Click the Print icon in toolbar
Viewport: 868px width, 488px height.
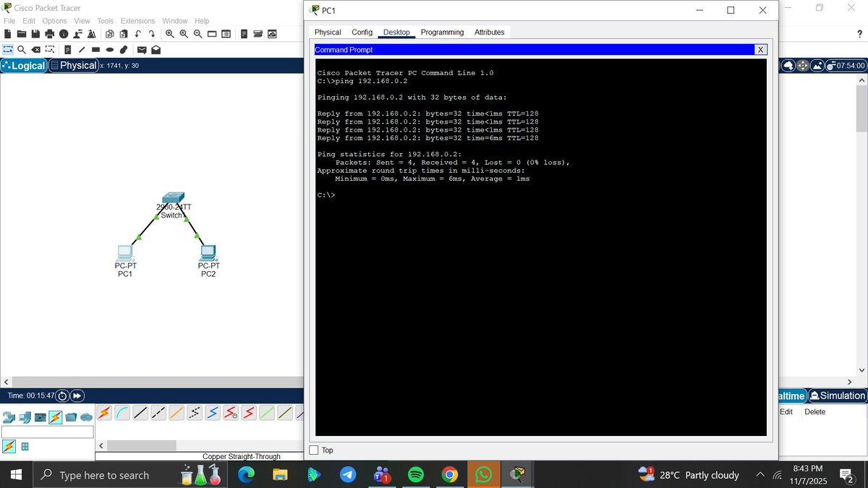click(x=49, y=34)
